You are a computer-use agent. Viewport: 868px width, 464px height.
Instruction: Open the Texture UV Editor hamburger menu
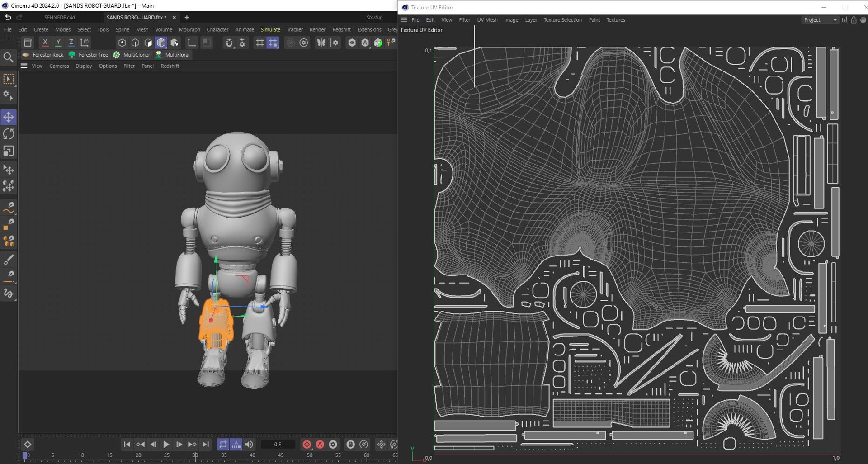click(404, 20)
